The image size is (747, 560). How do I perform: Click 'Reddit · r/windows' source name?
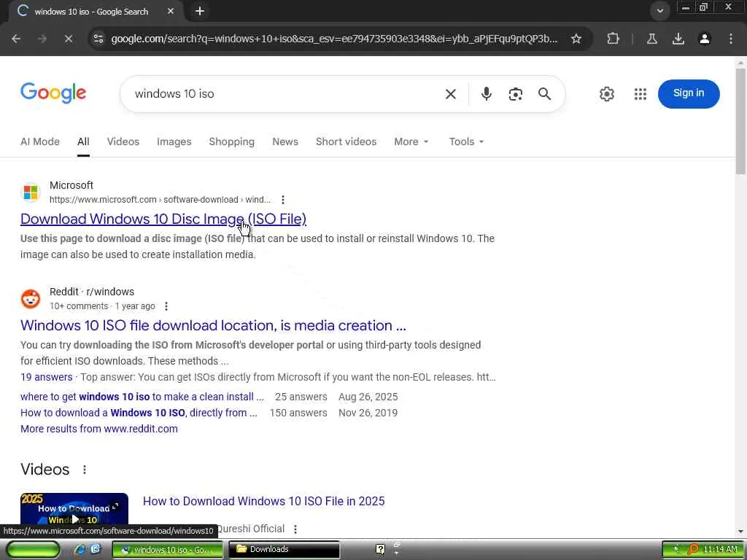point(92,292)
